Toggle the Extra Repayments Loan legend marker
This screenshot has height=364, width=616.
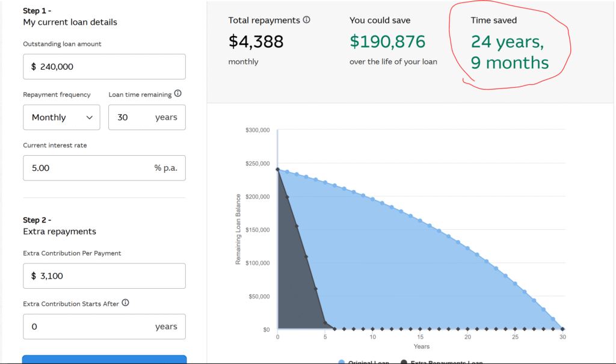(x=404, y=362)
